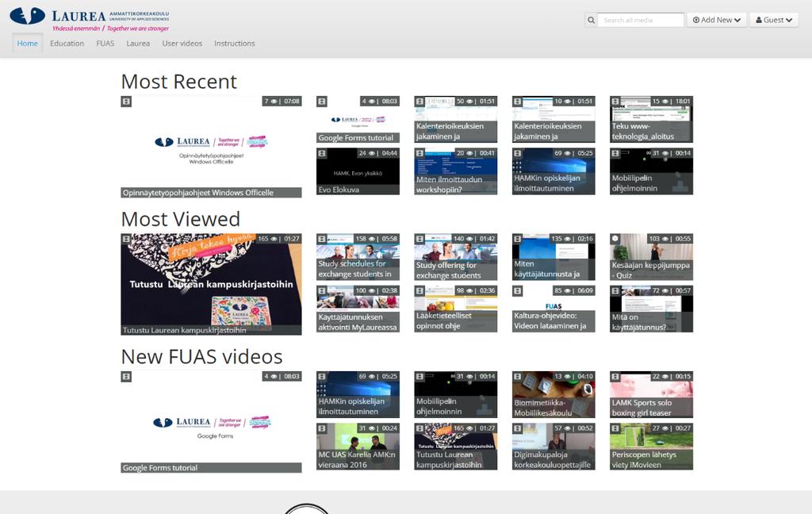
Task: Open the MC UAS Karelia AMK:n vieraana 2016 video
Action: (358, 447)
